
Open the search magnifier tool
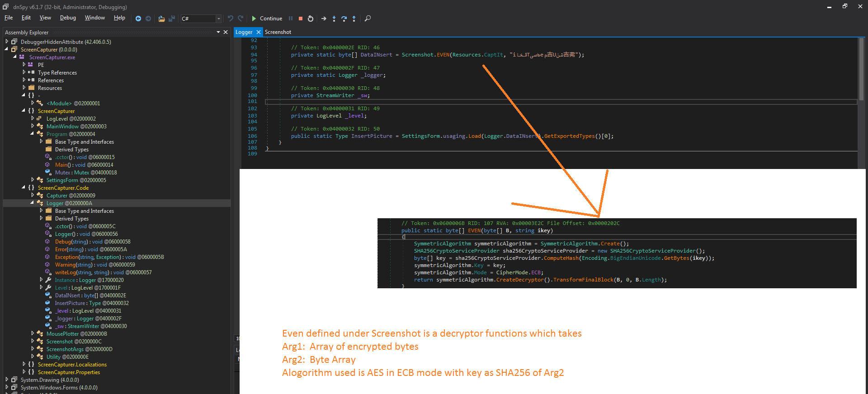(x=368, y=19)
